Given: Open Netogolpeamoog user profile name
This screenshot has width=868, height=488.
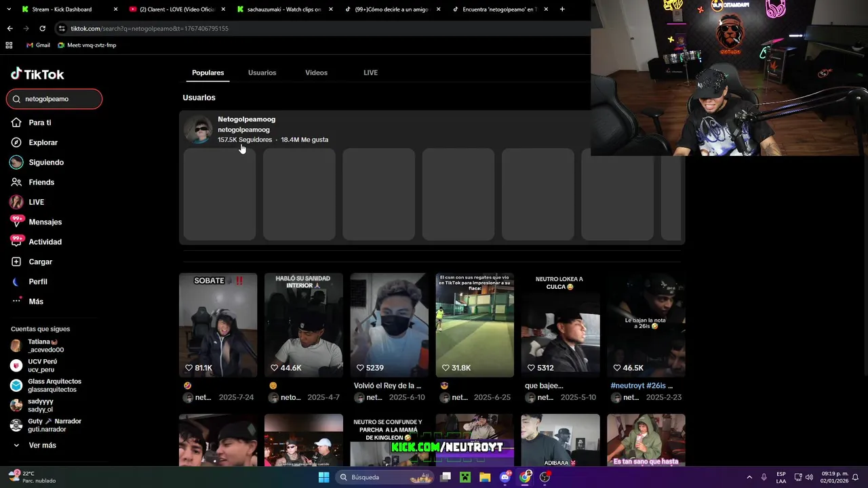Looking at the screenshot, I should (246, 119).
